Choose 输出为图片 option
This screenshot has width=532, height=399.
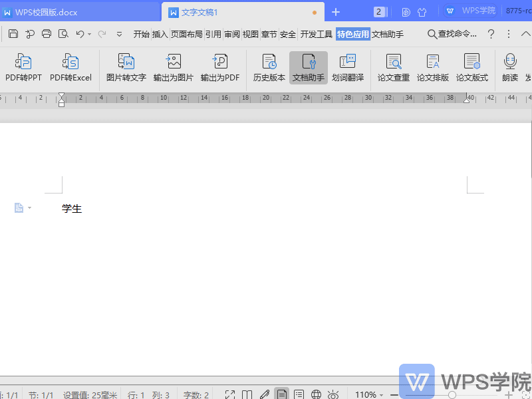tap(173, 68)
